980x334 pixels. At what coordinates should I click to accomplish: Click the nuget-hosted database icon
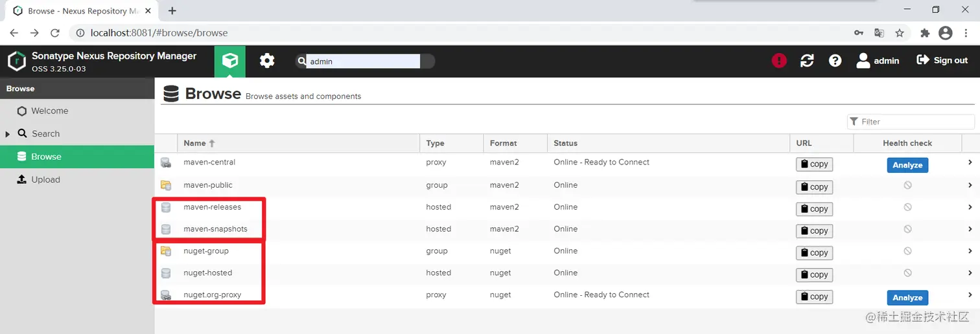[166, 273]
